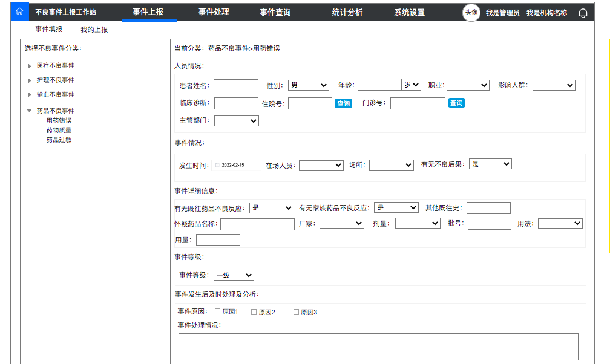Focus the 其他既往史 input field
This screenshot has height=364, width=610.
pyautogui.click(x=488, y=208)
